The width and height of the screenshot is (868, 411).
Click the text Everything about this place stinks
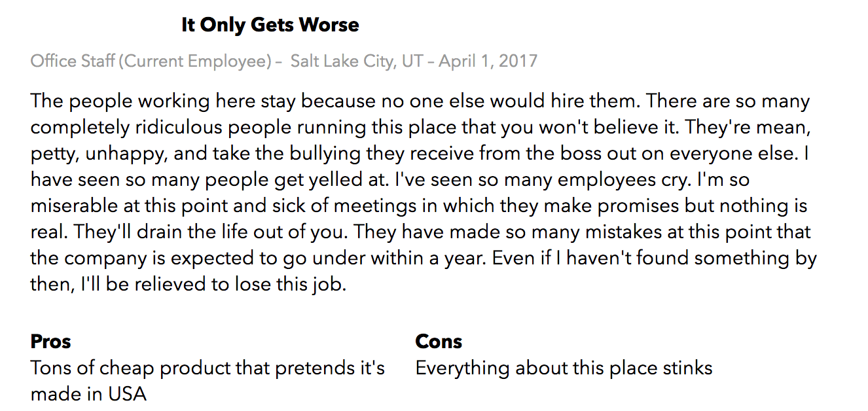(564, 368)
